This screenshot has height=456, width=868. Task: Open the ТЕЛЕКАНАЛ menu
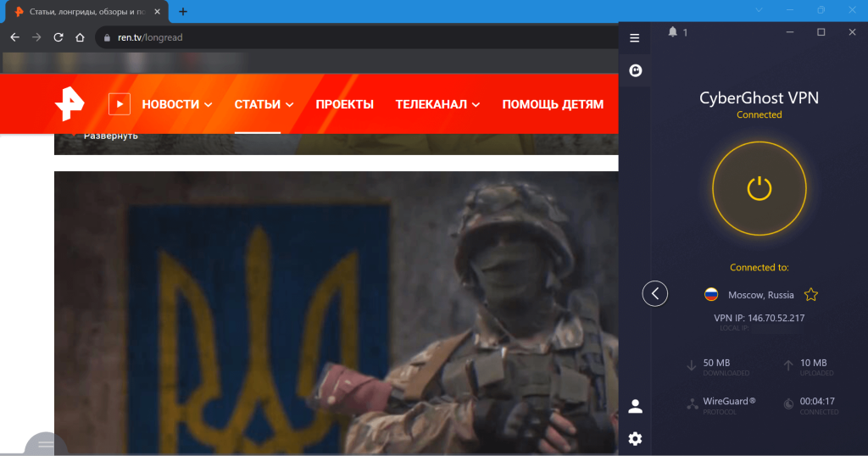coord(431,104)
